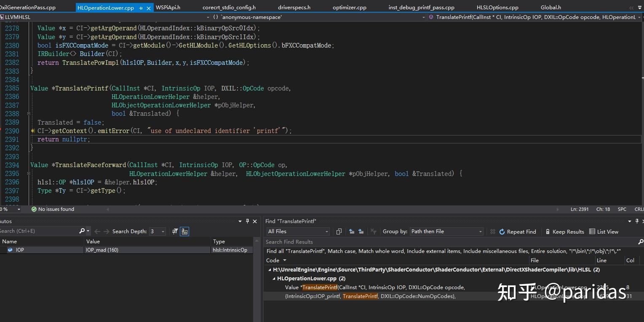644x322 pixels.
Task: Click the Ln: 2391 line indicator
Action: click(580, 209)
